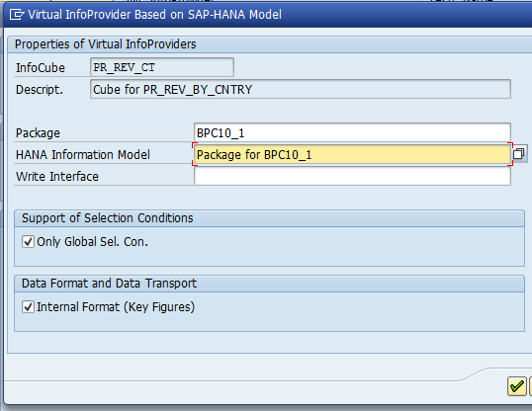Screen dimensions: 532x411
Task: Click the Descript. field with Cube text
Action: [301, 89]
